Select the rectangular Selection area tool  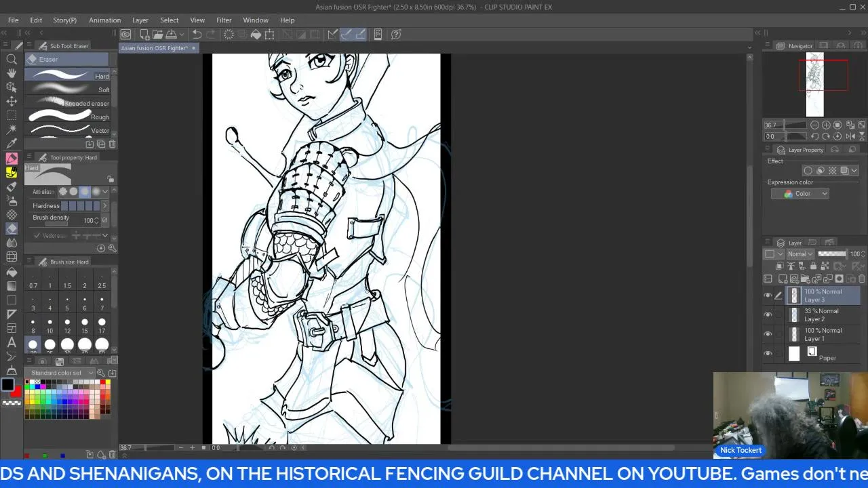[x=12, y=115]
